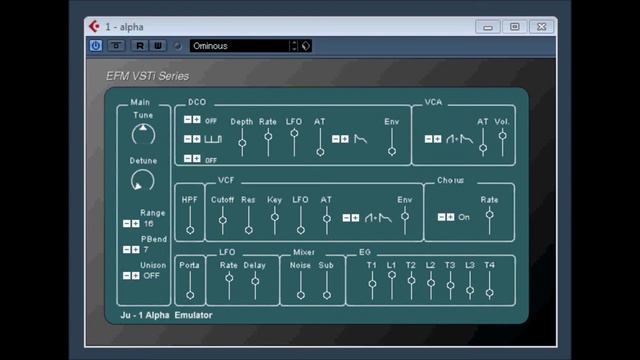Click the EG L2 slider handle

coord(431,283)
